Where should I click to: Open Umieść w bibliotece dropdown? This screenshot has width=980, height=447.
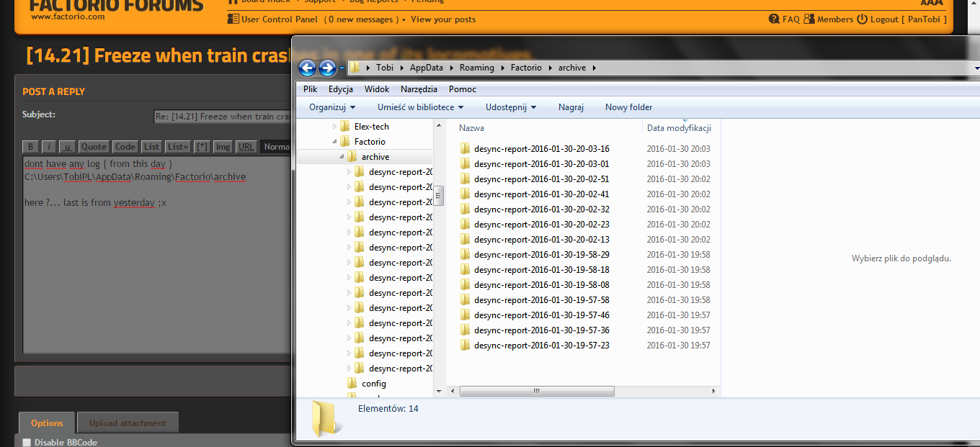click(419, 107)
